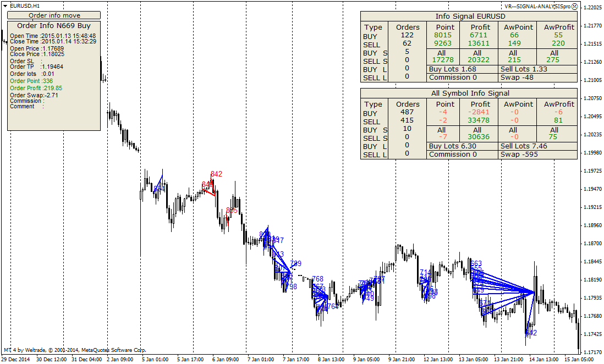Click the blue order label 663
604x364 pixels.
(x=476, y=264)
